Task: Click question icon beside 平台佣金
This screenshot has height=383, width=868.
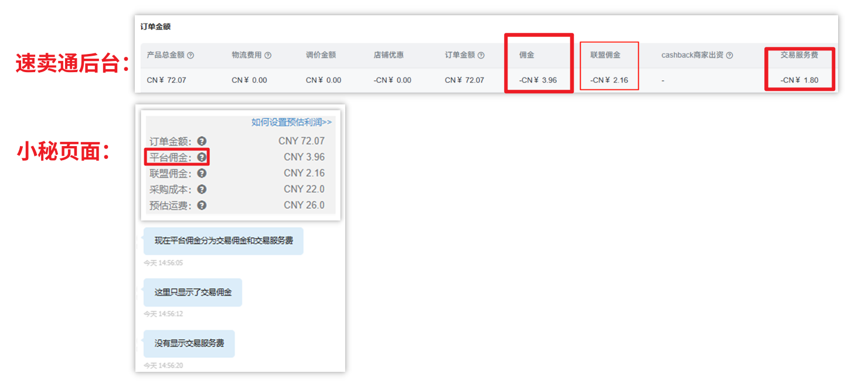Action: coord(202,157)
